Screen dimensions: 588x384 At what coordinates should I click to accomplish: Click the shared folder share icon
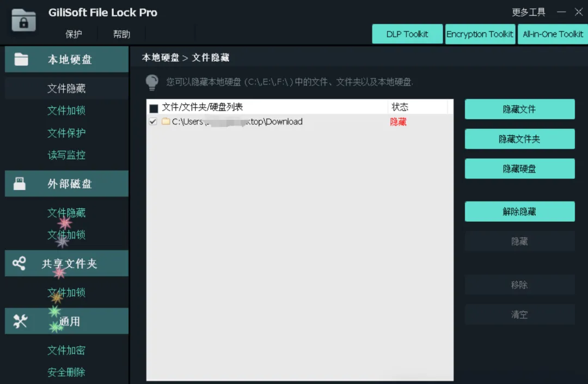coord(19,263)
